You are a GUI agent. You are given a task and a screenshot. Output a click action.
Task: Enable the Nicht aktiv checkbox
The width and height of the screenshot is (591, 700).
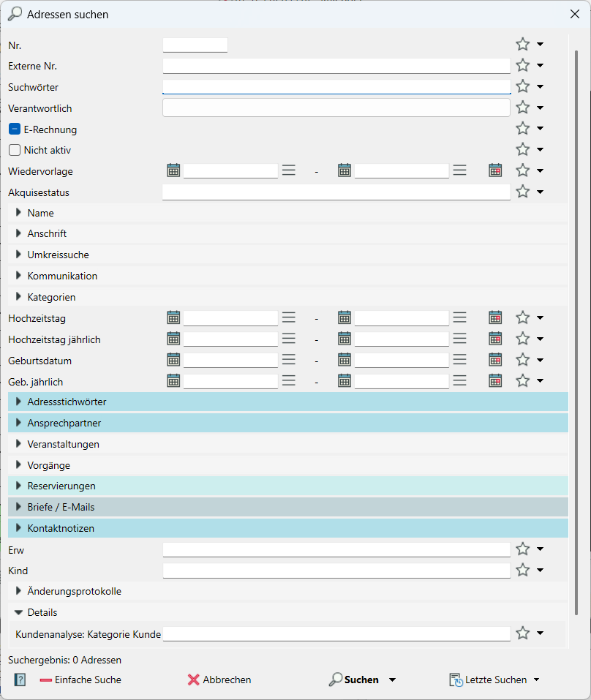[15, 150]
